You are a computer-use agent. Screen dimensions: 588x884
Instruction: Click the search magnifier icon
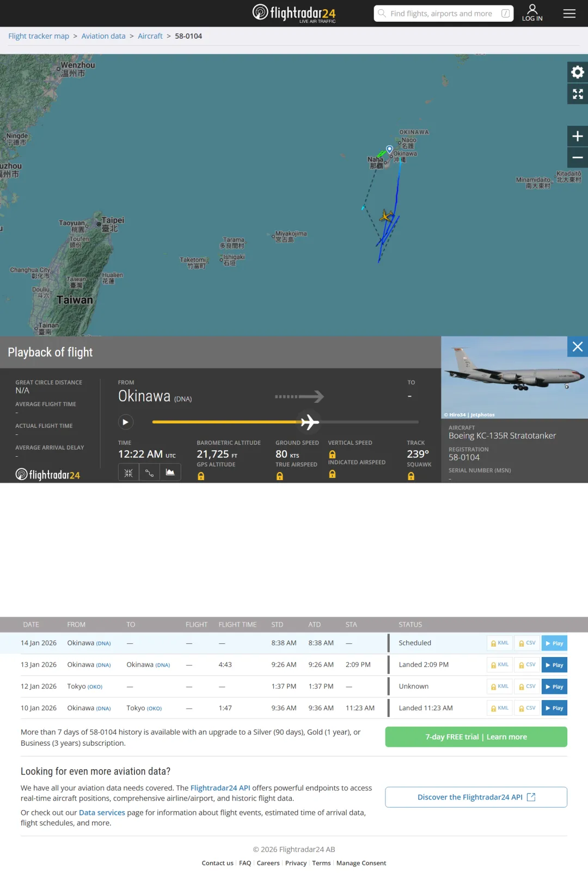click(382, 13)
